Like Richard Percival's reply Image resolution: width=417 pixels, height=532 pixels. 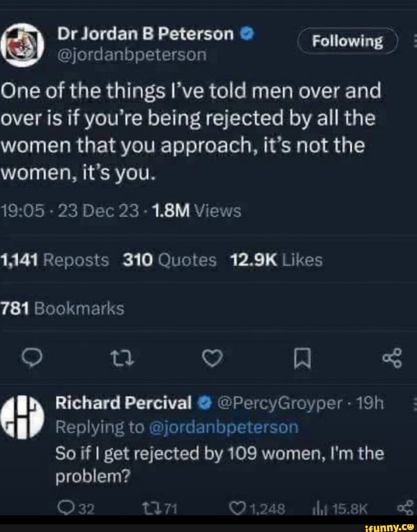tap(236, 507)
